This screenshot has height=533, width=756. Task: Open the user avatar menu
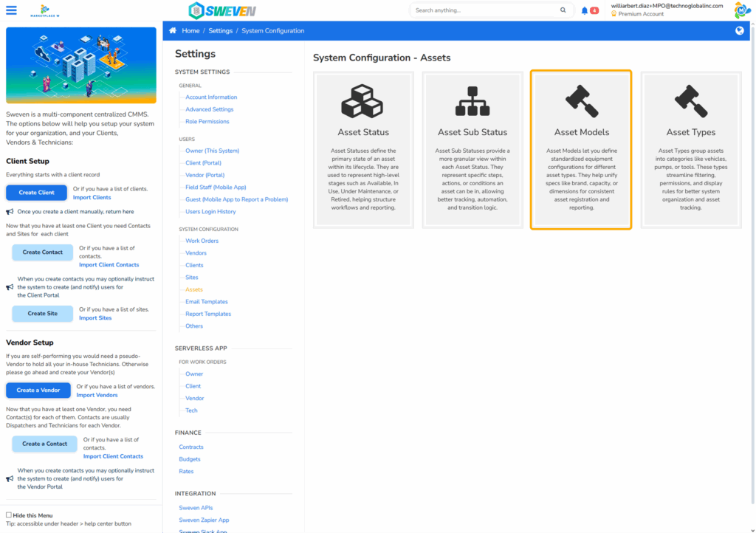pyautogui.click(x=741, y=10)
